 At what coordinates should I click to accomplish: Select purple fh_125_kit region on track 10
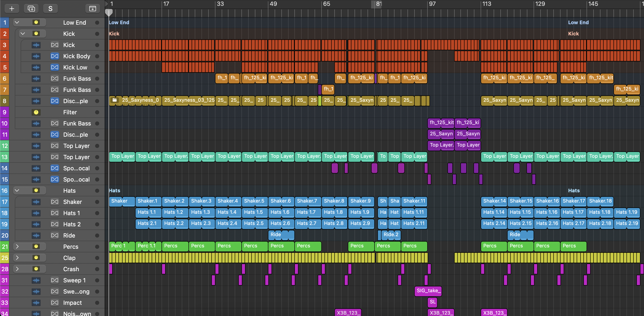click(x=441, y=123)
